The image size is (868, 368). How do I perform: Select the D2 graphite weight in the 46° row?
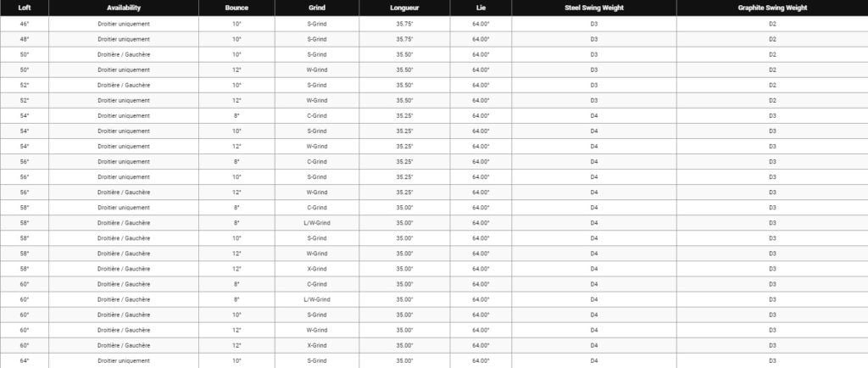772,24
